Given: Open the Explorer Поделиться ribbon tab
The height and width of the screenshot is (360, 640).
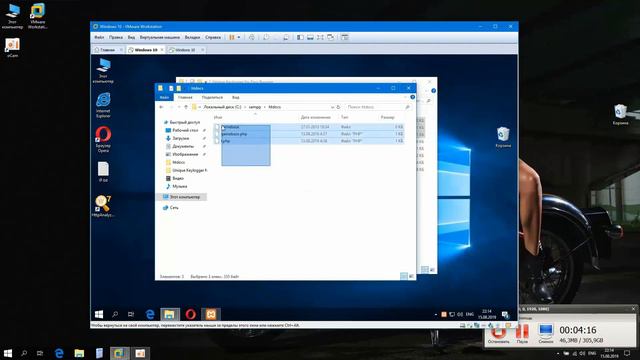Looking at the screenshot, I should tap(212, 98).
